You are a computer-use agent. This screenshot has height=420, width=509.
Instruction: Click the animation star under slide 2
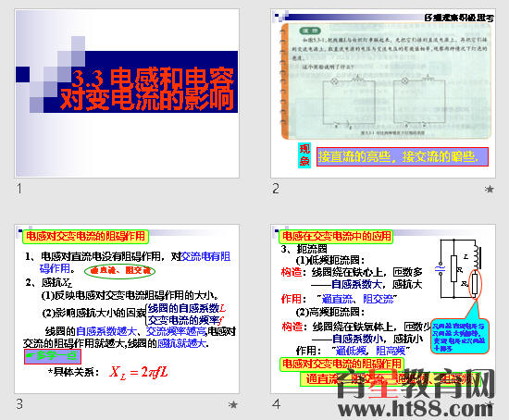pos(490,189)
